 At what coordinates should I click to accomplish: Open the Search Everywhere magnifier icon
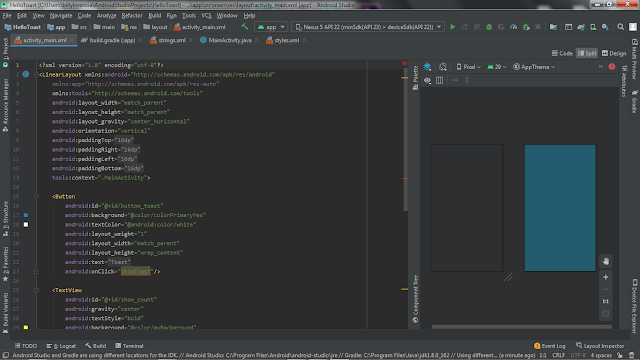(620, 27)
